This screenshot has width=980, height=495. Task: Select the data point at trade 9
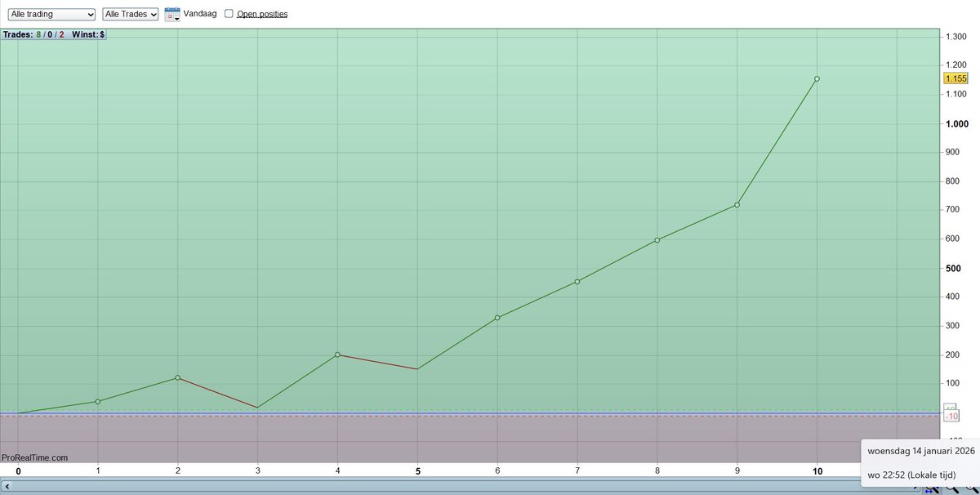[x=737, y=204]
